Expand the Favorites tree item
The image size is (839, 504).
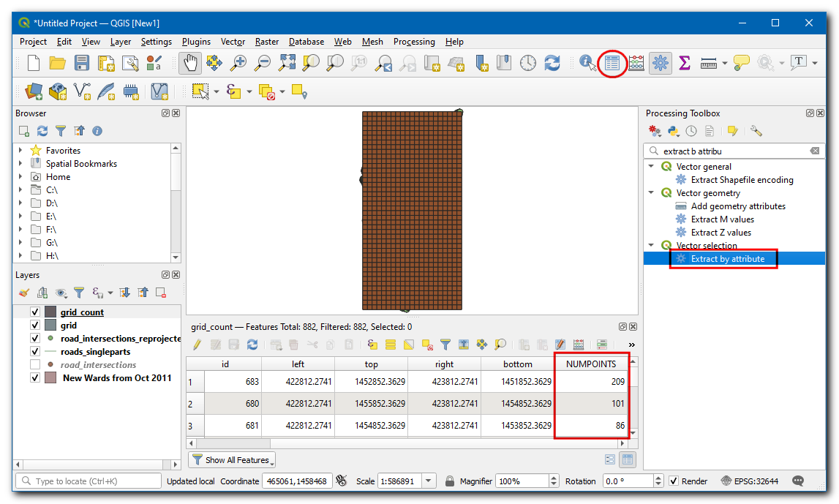[20, 151]
